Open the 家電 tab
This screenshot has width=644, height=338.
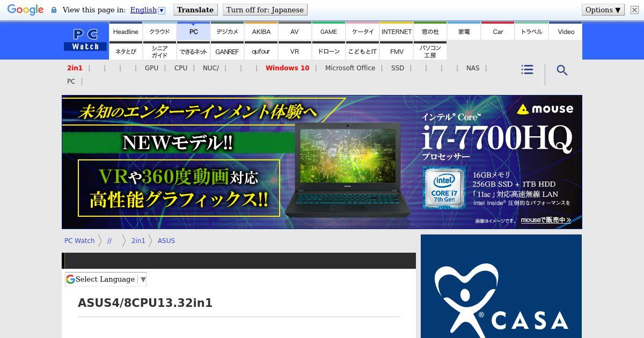(x=464, y=31)
